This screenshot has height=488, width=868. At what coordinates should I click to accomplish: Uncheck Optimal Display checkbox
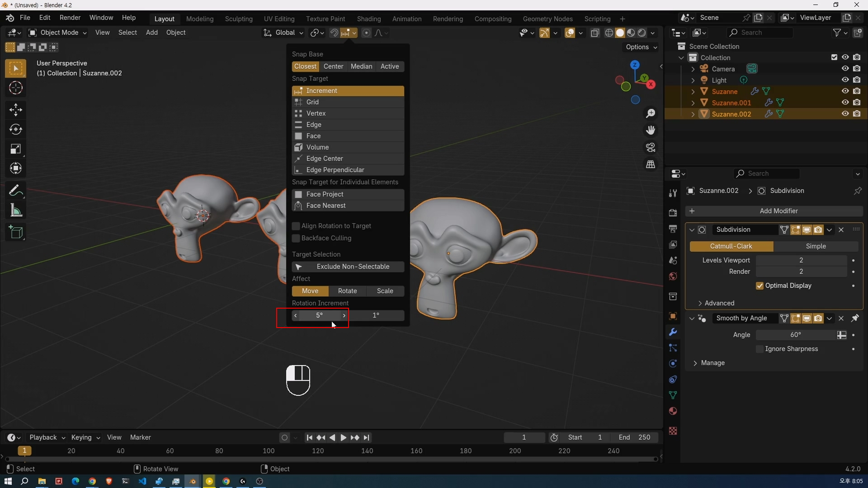pyautogui.click(x=759, y=286)
